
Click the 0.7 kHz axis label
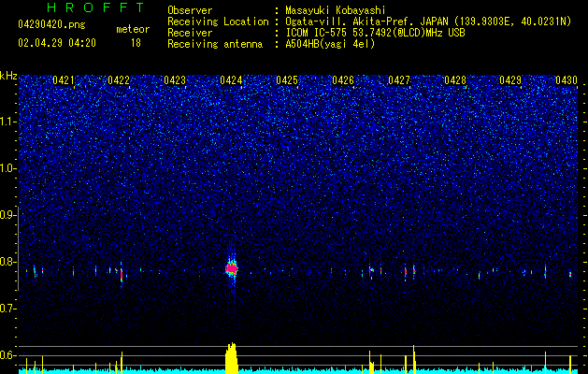7,309
